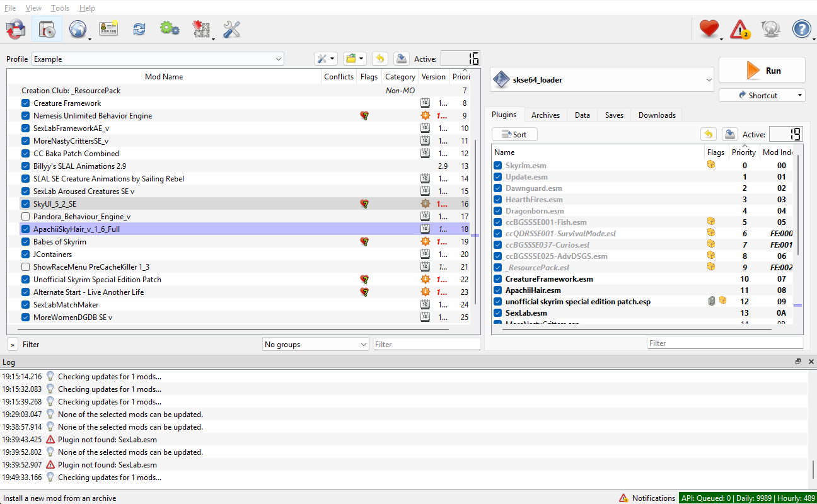Open the Profile dropdown showing Example
The height and width of the screenshot is (504, 817).
point(158,59)
